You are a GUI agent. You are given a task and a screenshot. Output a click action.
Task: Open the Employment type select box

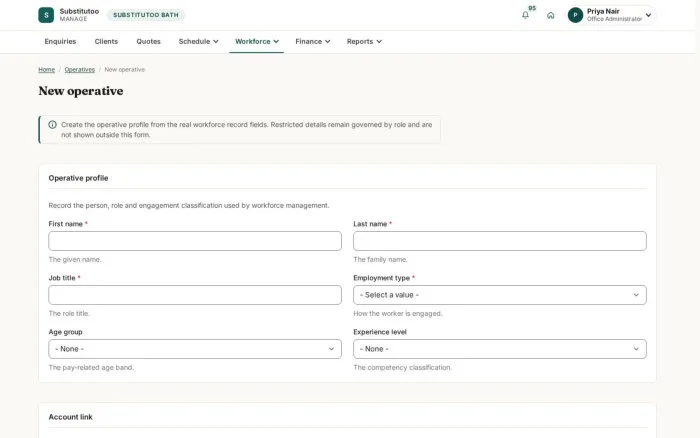[x=500, y=295]
